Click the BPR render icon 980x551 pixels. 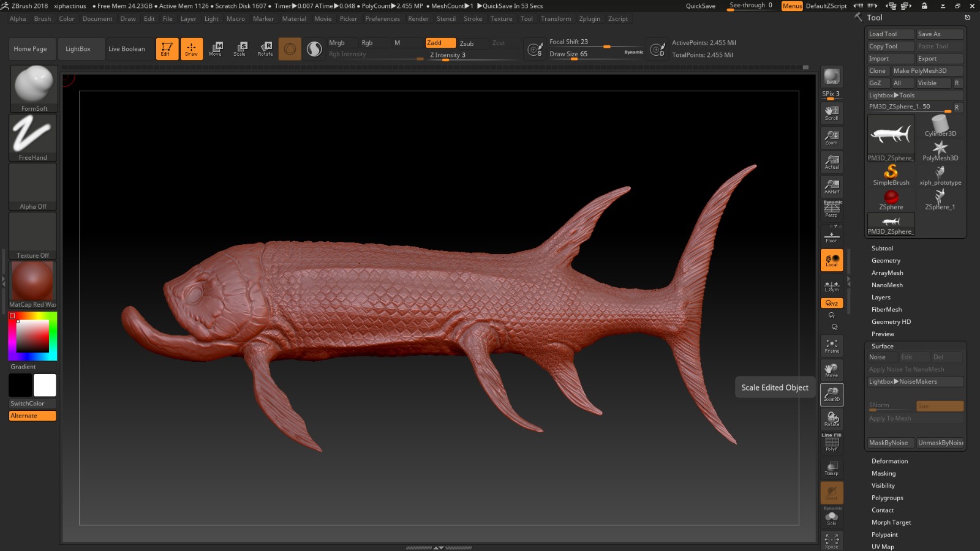point(831,77)
